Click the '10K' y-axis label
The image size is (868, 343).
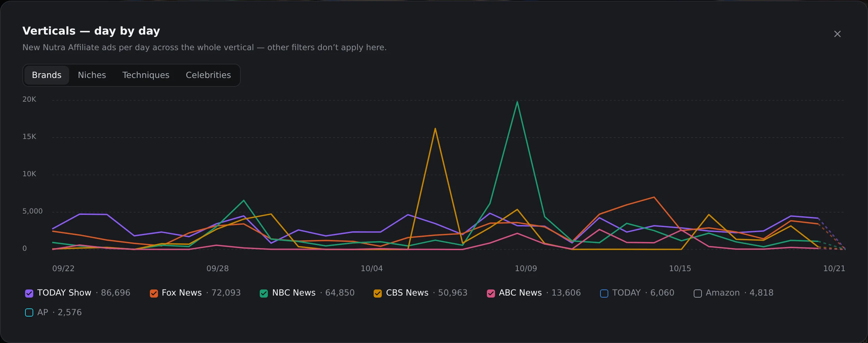pyautogui.click(x=29, y=174)
